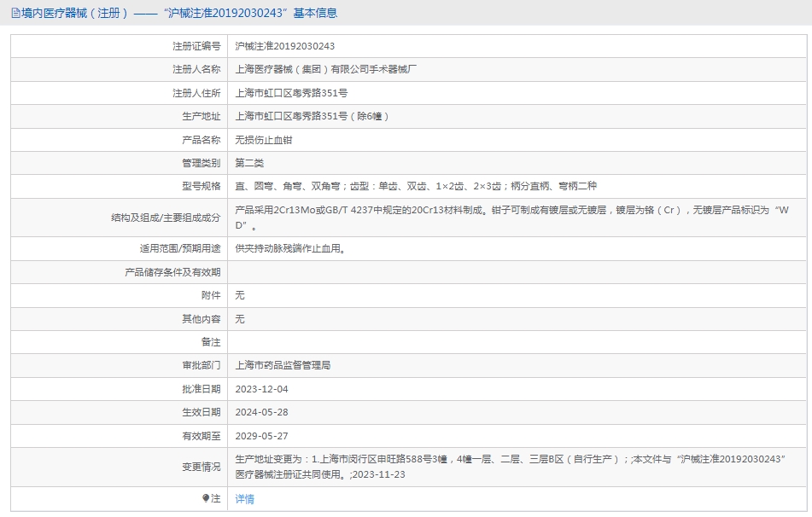Click the expiry date 2029-05-27
The width and height of the screenshot is (812, 517).
(261, 436)
